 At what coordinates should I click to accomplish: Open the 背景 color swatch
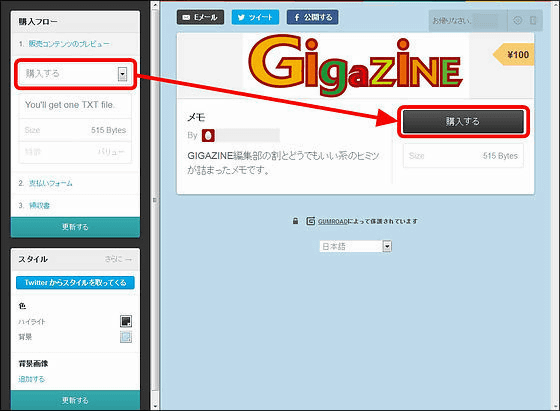point(126,337)
